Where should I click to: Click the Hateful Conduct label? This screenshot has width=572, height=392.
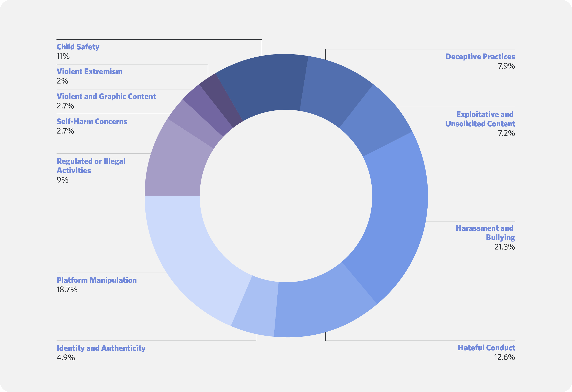pyautogui.click(x=486, y=347)
